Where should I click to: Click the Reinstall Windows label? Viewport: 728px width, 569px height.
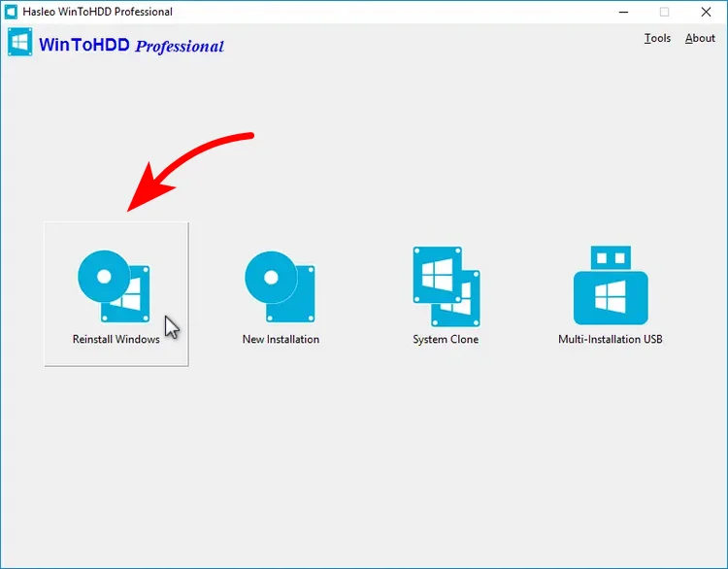tap(116, 339)
